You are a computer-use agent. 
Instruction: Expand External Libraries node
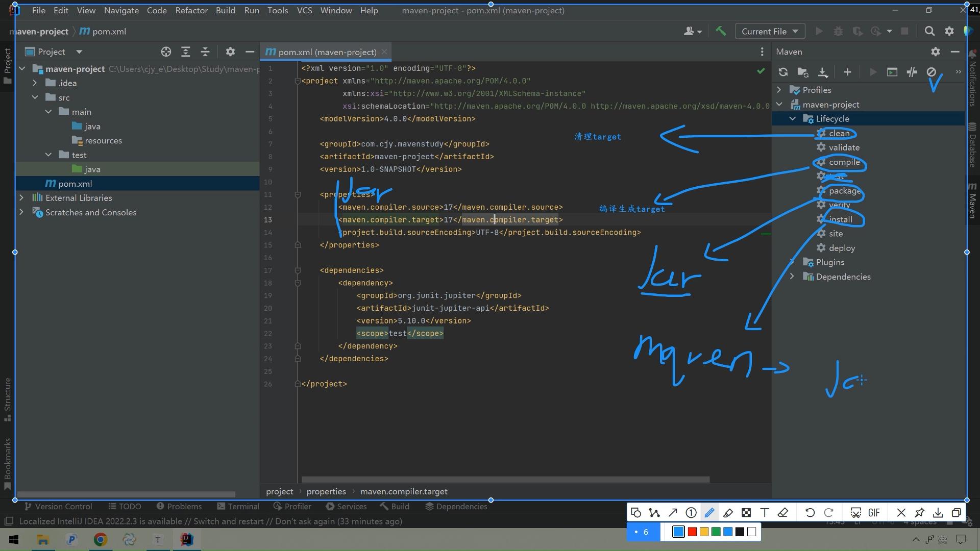click(21, 197)
